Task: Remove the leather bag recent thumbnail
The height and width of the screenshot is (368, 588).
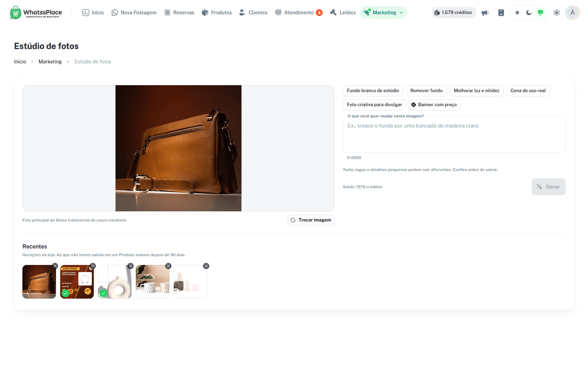Action: (55, 266)
